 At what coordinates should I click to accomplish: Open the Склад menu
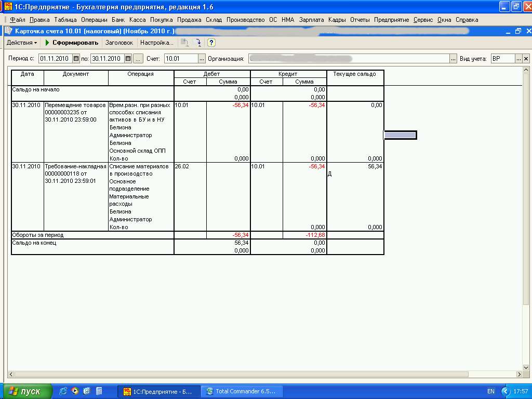click(214, 20)
